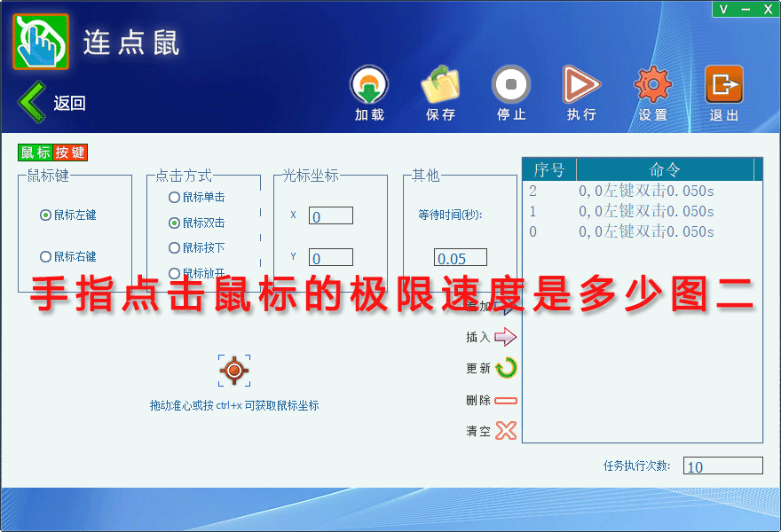781x532 pixels.
Task: Select command row with 序号 1
Action: coord(642,211)
